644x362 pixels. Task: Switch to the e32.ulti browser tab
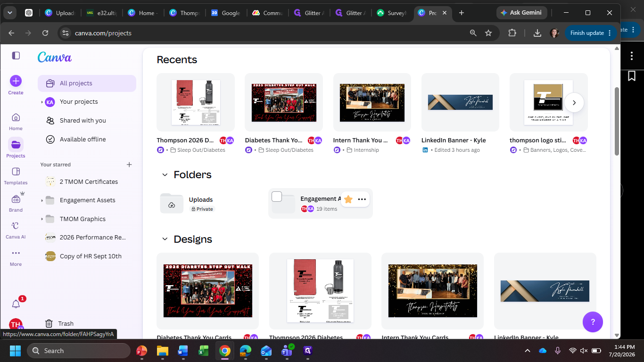click(x=100, y=13)
